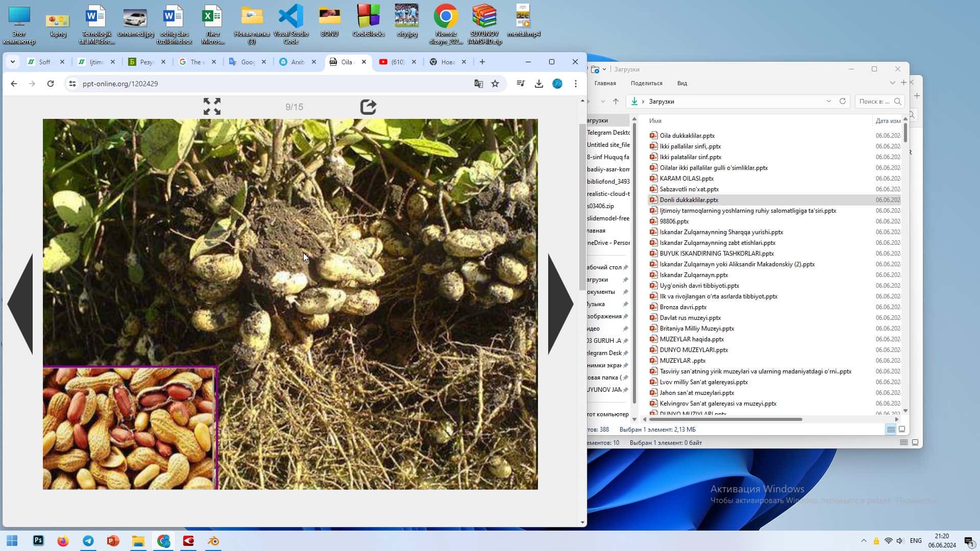The width and height of the screenshot is (980, 551).
Task: Open the Windows Start menu
Action: coord(12,541)
